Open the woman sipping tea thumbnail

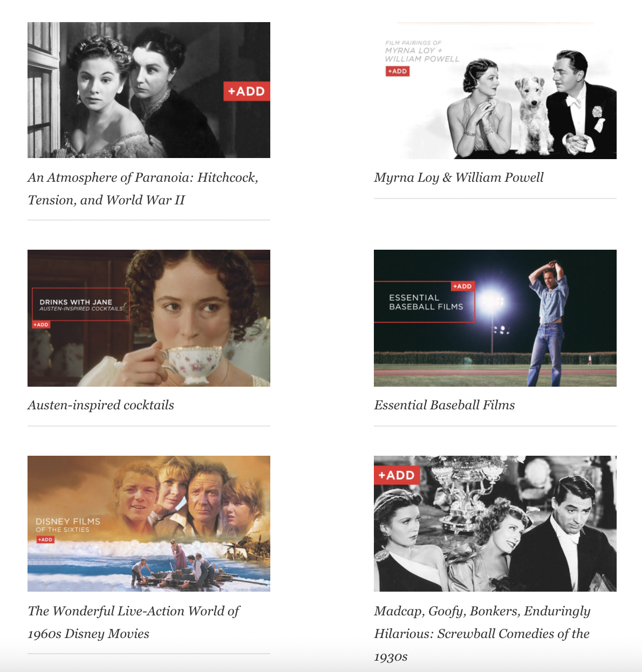(x=149, y=318)
